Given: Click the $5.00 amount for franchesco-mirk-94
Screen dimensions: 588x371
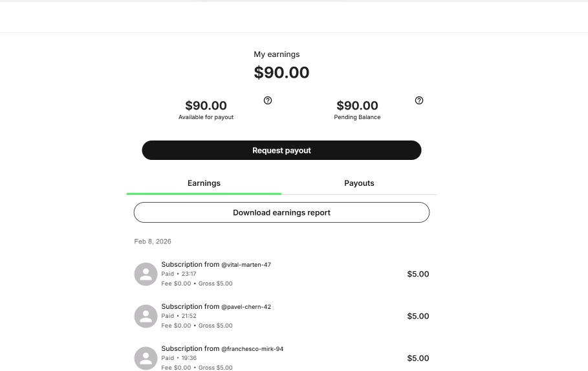Looking at the screenshot, I should pyautogui.click(x=418, y=358).
